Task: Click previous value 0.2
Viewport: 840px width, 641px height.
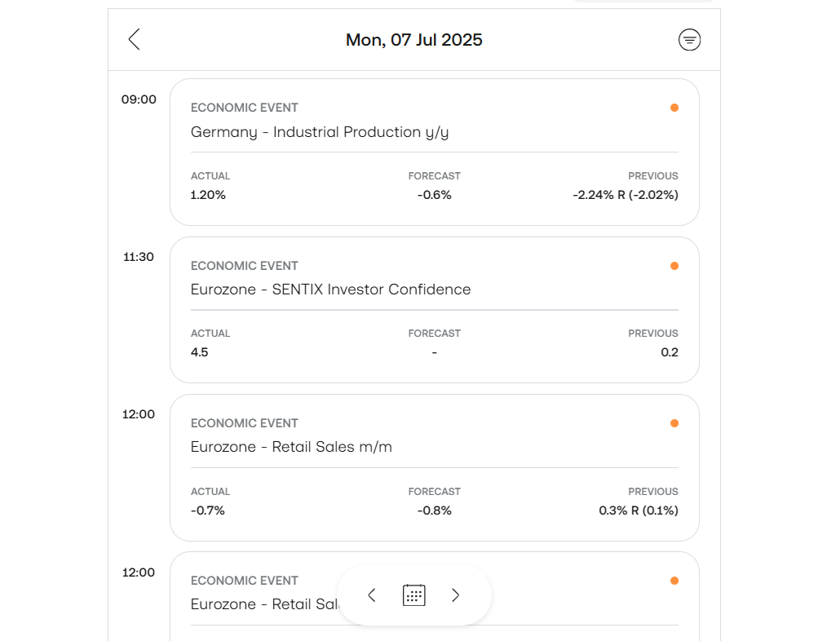Action: coord(670,352)
